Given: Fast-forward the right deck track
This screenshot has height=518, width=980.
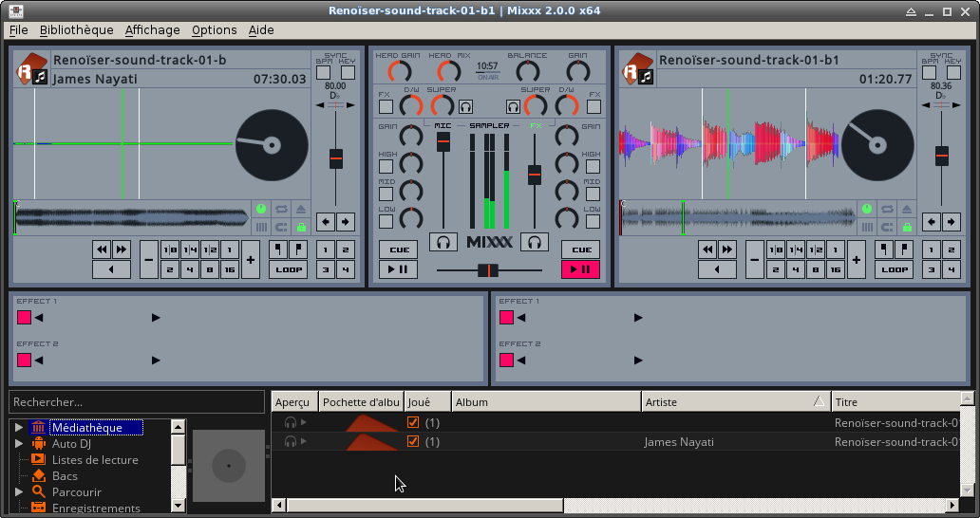Looking at the screenshot, I should pyautogui.click(x=727, y=250).
